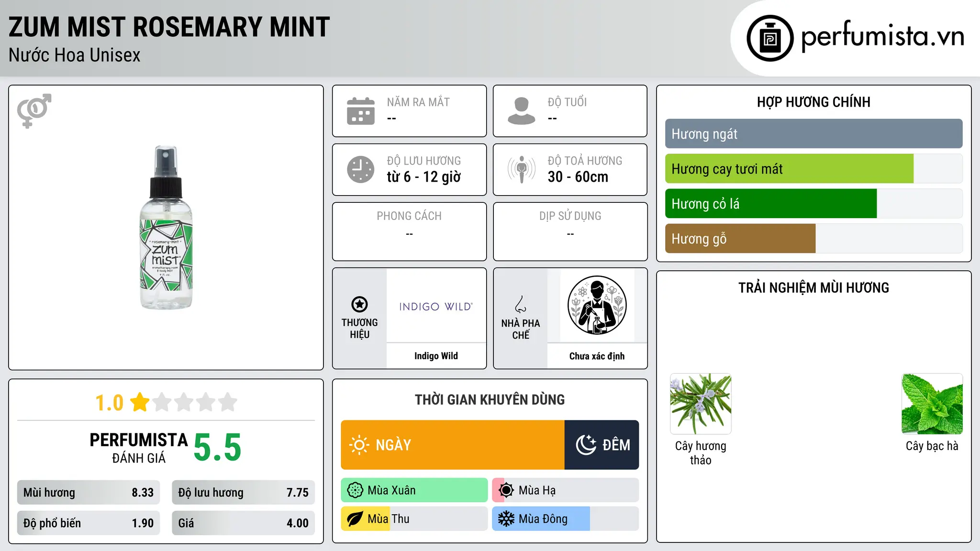Click the Chưa xác định perfumer label
Screen dimensions: 980x551
coord(597,356)
